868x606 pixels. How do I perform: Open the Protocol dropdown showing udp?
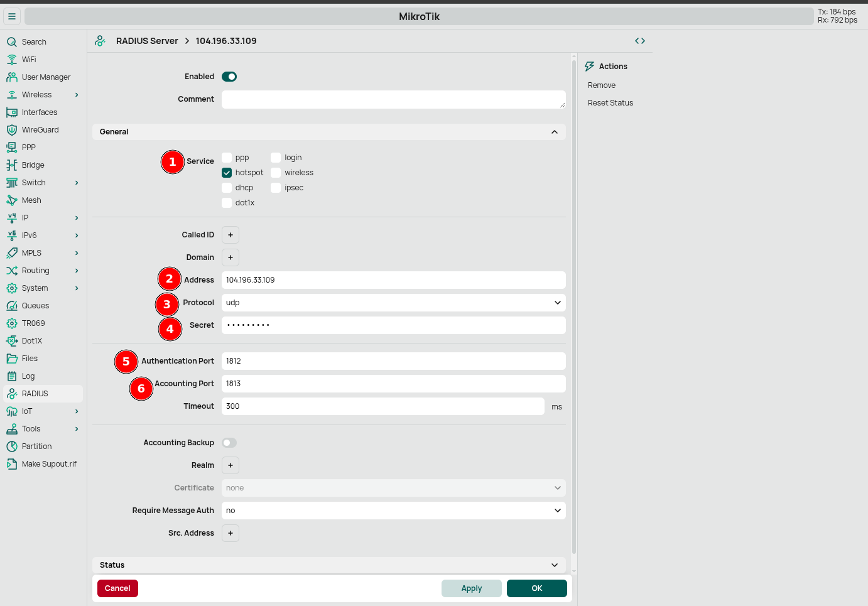click(393, 302)
